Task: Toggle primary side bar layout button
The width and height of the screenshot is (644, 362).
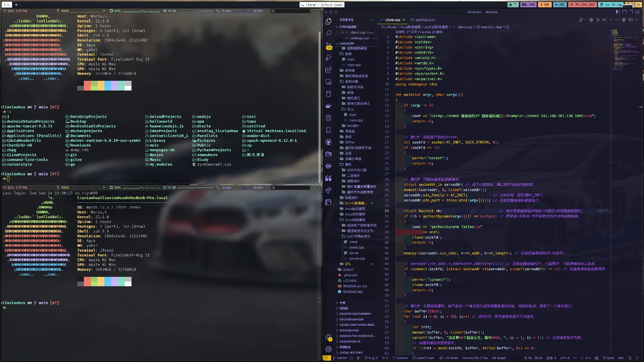Action: 618,12
